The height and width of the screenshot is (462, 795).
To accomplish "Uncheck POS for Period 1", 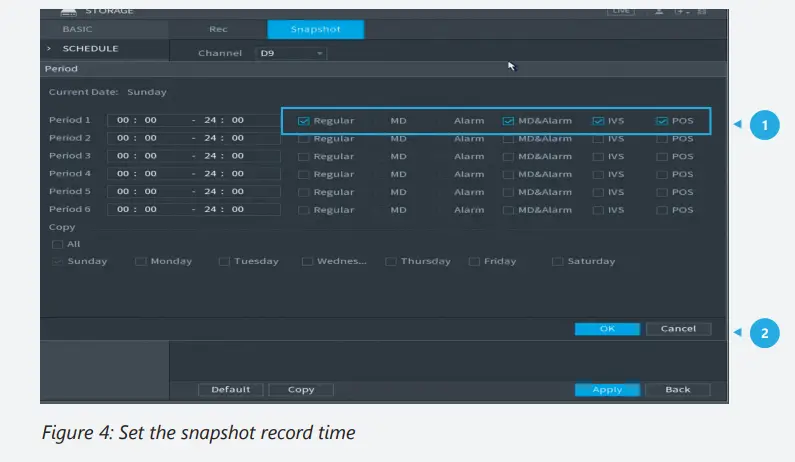I will click(x=662, y=121).
